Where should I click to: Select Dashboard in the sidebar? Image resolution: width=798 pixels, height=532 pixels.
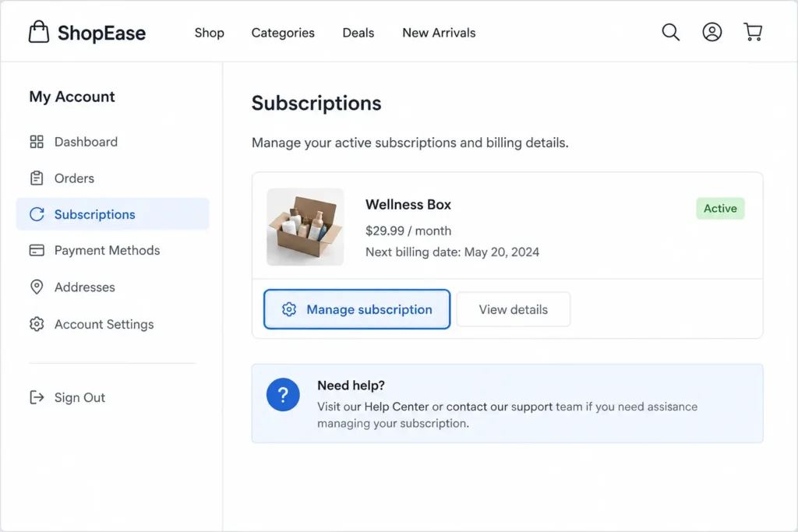[112, 142]
